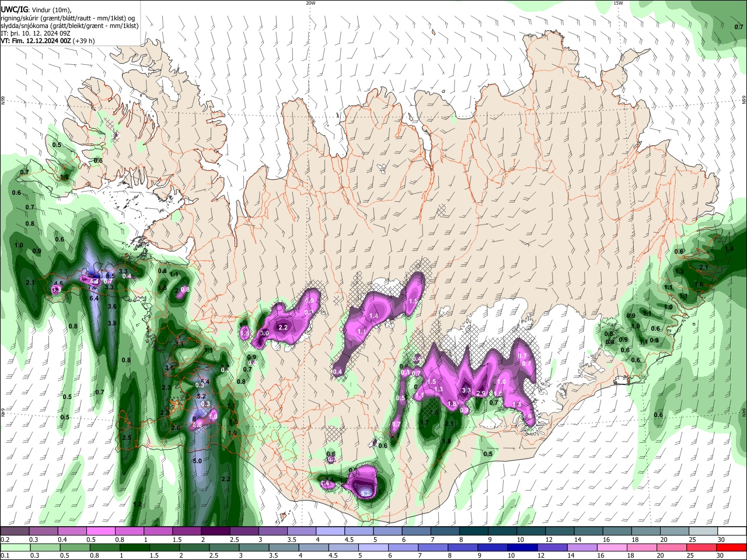Click the crimson swatch labeled 25 in the rain scale
This screenshot has width=747, height=560.
(702, 547)
